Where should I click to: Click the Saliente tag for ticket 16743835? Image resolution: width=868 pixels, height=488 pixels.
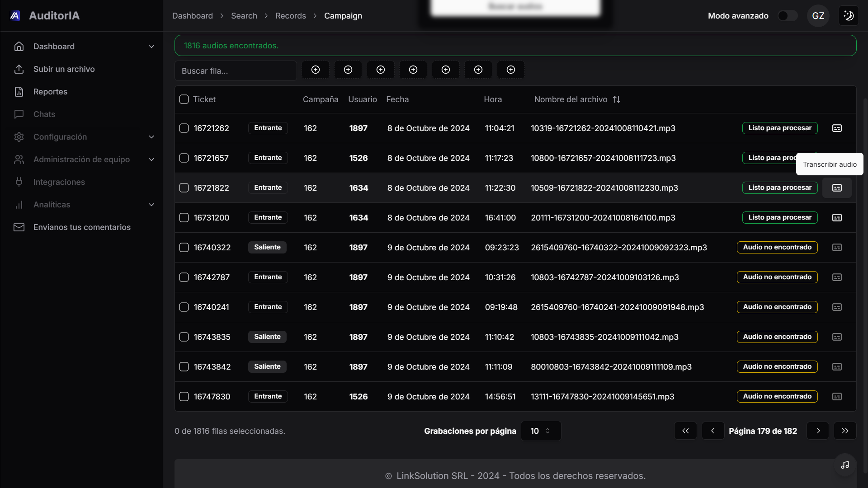(x=267, y=337)
